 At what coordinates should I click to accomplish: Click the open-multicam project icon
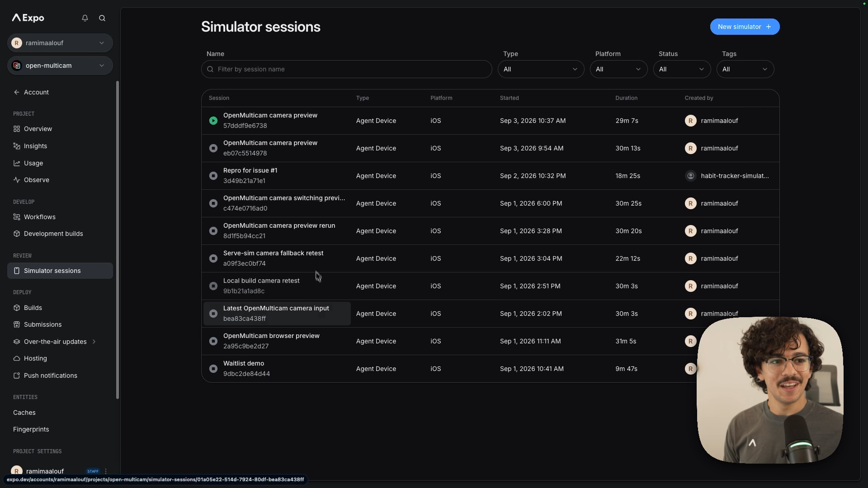coord(17,66)
